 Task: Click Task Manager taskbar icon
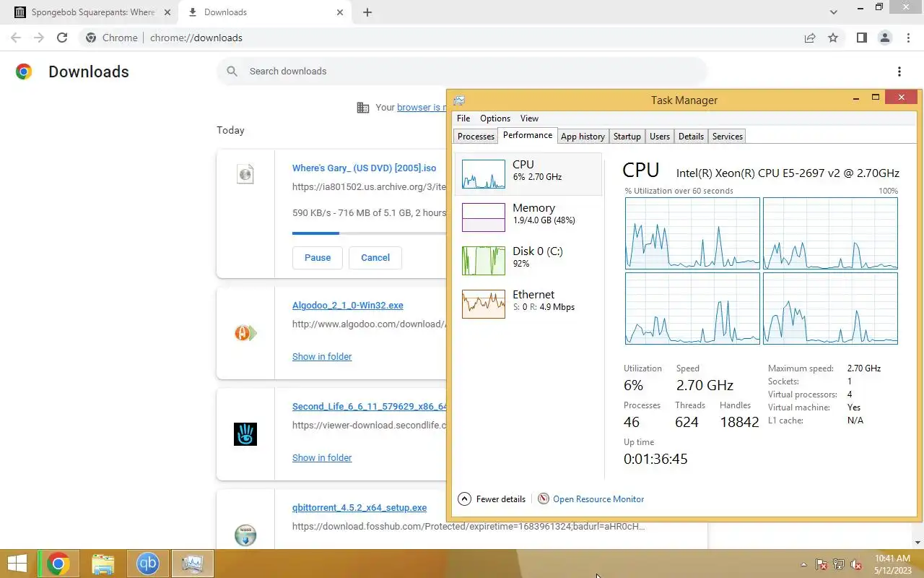click(193, 564)
